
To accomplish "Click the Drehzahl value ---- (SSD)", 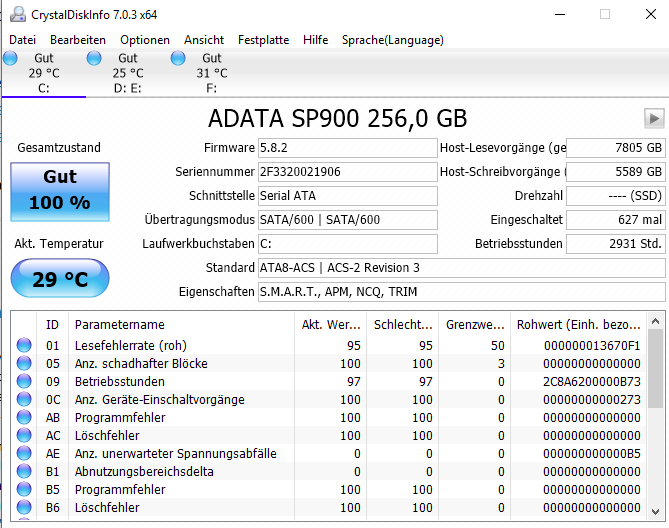I will [x=616, y=195].
